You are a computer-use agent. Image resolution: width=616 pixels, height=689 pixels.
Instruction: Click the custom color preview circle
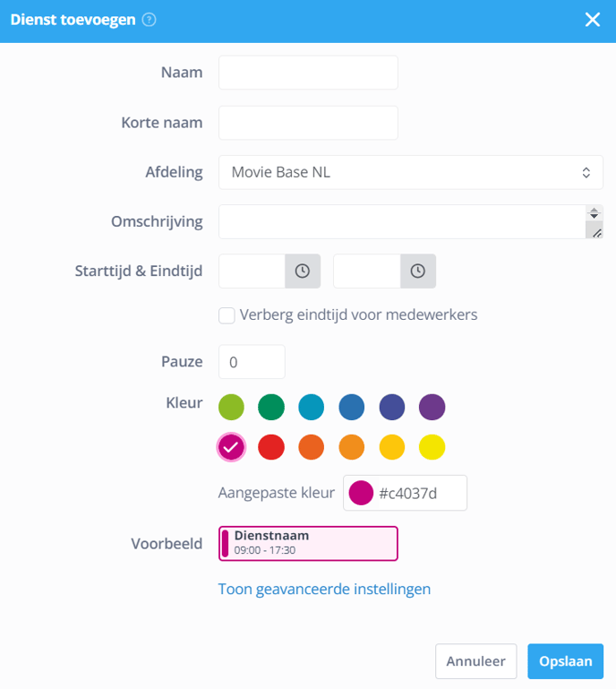point(361,493)
